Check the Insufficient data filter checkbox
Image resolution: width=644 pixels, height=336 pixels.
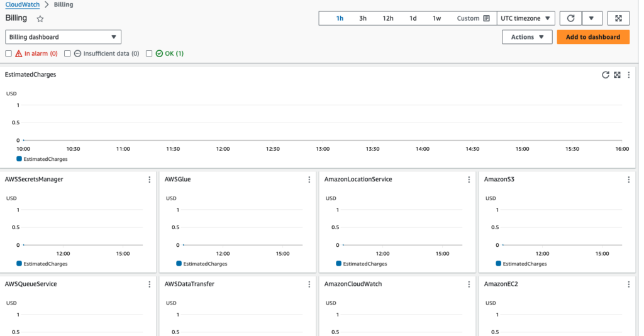(67, 53)
